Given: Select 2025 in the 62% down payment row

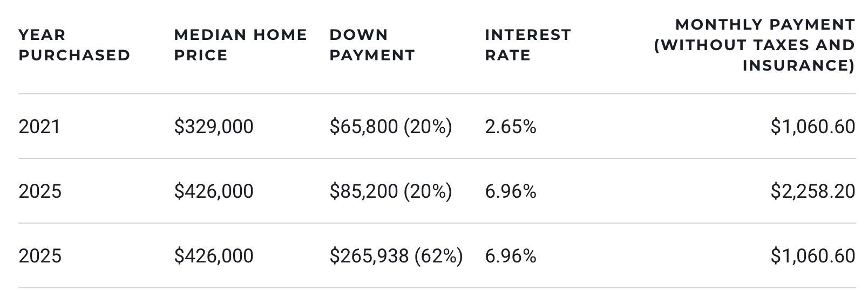Looking at the screenshot, I should click(40, 256).
